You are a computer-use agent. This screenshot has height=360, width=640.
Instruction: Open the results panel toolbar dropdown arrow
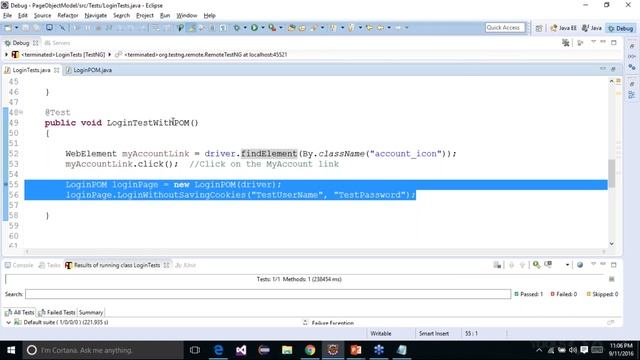[x=567, y=265]
